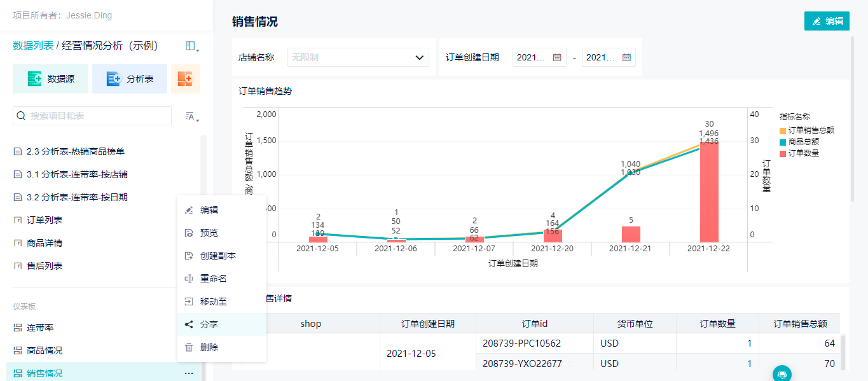This screenshot has width=868, height=381.
Task: Open the more options ellipsis for 销售情况
Action: pyautogui.click(x=189, y=373)
